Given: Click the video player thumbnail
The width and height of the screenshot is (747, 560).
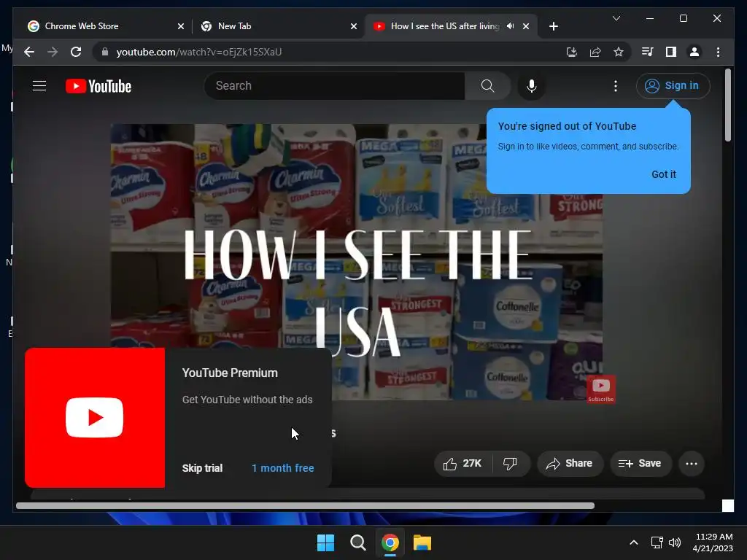Looking at the screenshot, I should pos(356,262).
